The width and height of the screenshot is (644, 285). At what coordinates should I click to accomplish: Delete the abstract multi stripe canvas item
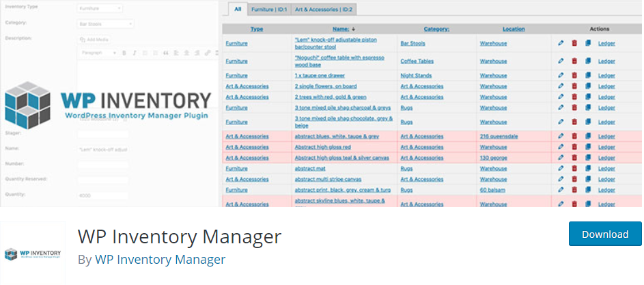(x=574, y=179)
